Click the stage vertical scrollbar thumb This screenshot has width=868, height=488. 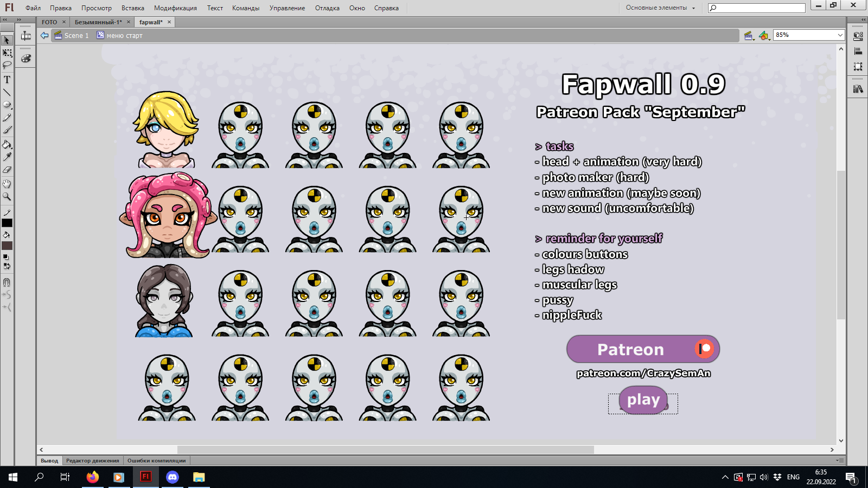coord(841,245)
